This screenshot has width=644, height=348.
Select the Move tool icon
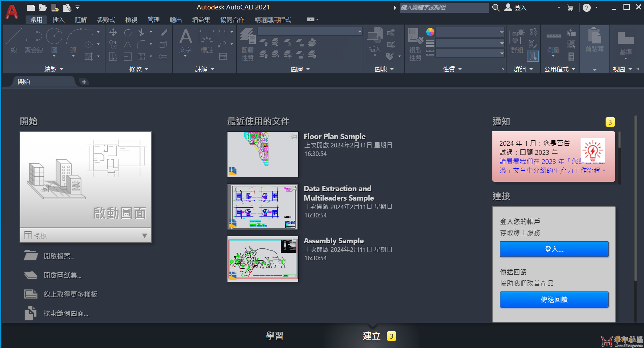coord(113,32)
